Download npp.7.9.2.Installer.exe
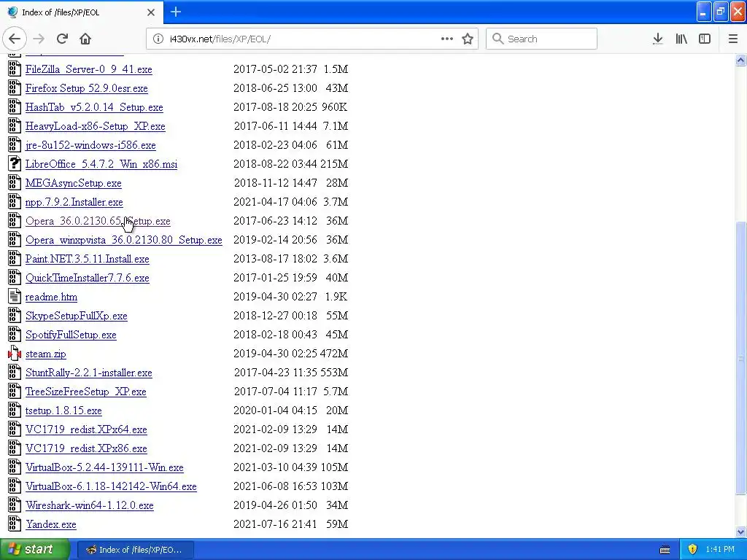 pos(74,202)
